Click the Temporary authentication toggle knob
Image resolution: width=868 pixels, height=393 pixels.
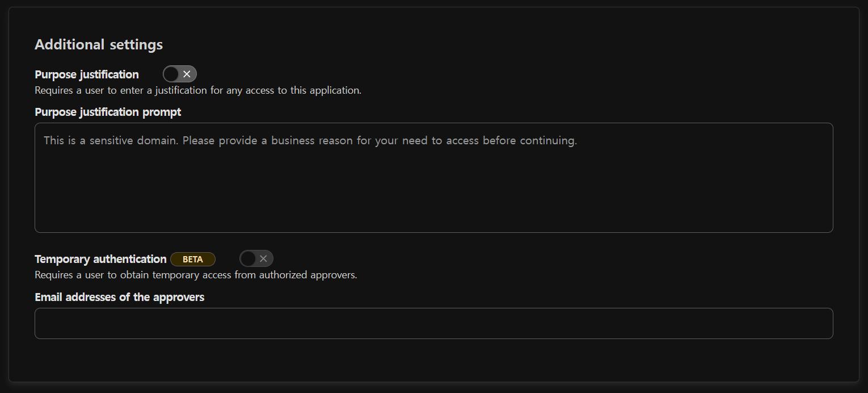coord(248,259)
